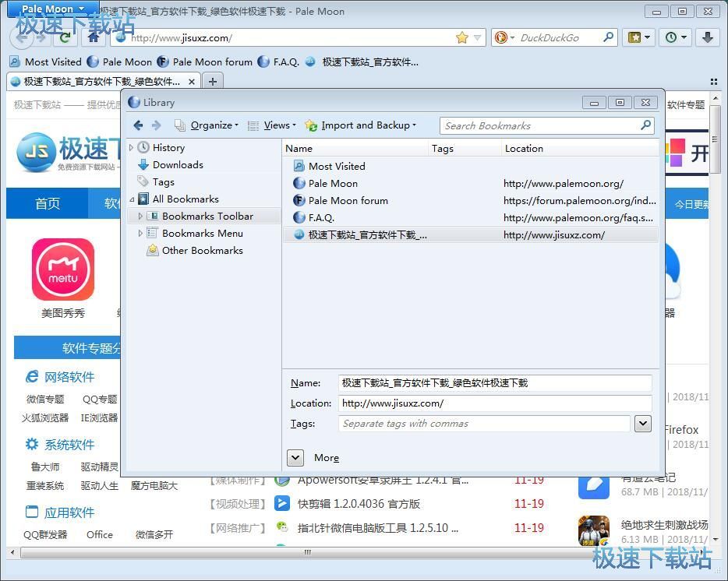Click the page vertical scrollbar thumb
The width and height of the screenshot is (728, 581).
click(x=716, y=139)
